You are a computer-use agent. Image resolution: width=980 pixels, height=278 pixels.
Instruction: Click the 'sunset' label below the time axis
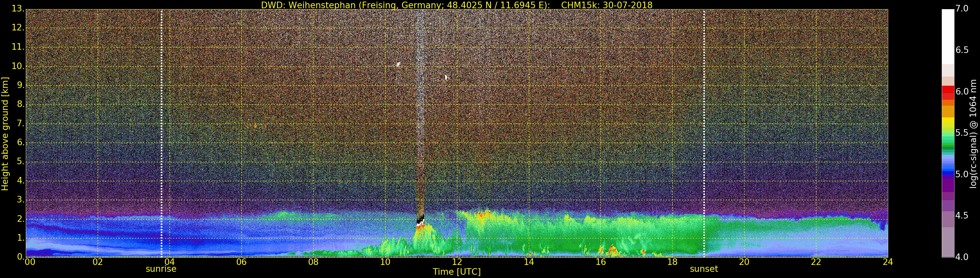click(x=704, y=269)
